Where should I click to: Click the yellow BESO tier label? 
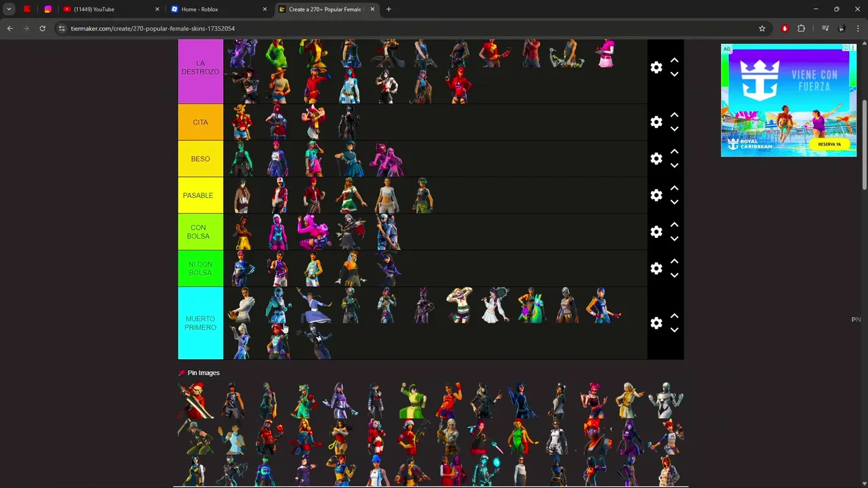200,159
